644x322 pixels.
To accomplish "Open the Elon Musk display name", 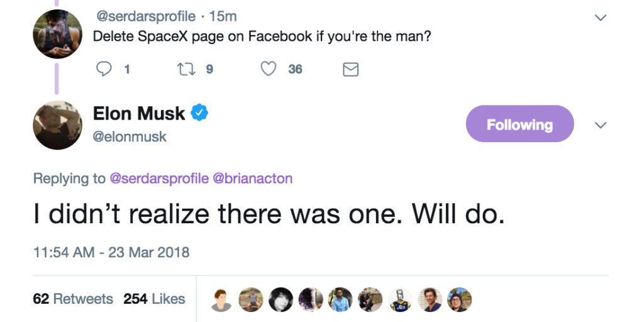I will 139,114.
